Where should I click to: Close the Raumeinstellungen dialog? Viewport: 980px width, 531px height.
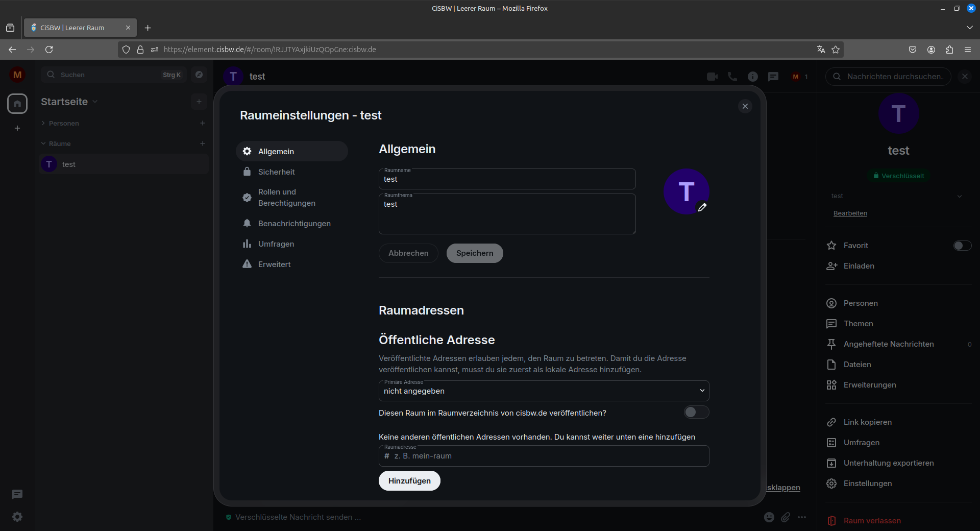point(745,106)
